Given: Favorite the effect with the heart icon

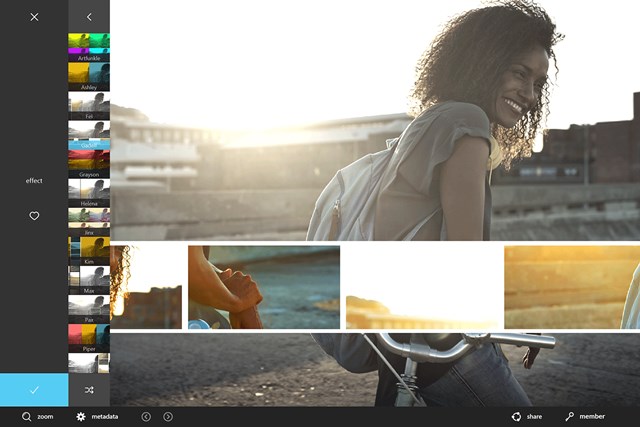Looking at the screenshot, I should pos(34,216).
